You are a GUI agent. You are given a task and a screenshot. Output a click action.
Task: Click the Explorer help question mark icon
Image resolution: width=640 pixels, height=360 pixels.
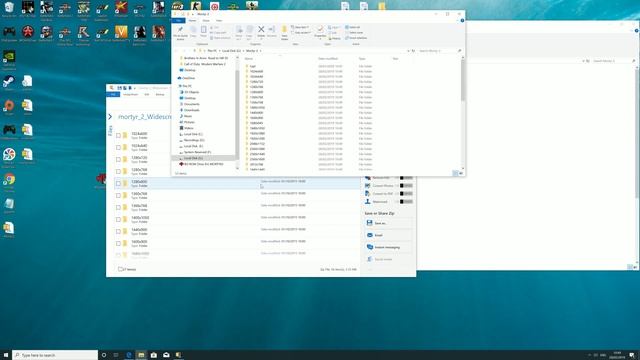(x=462, y=20)
